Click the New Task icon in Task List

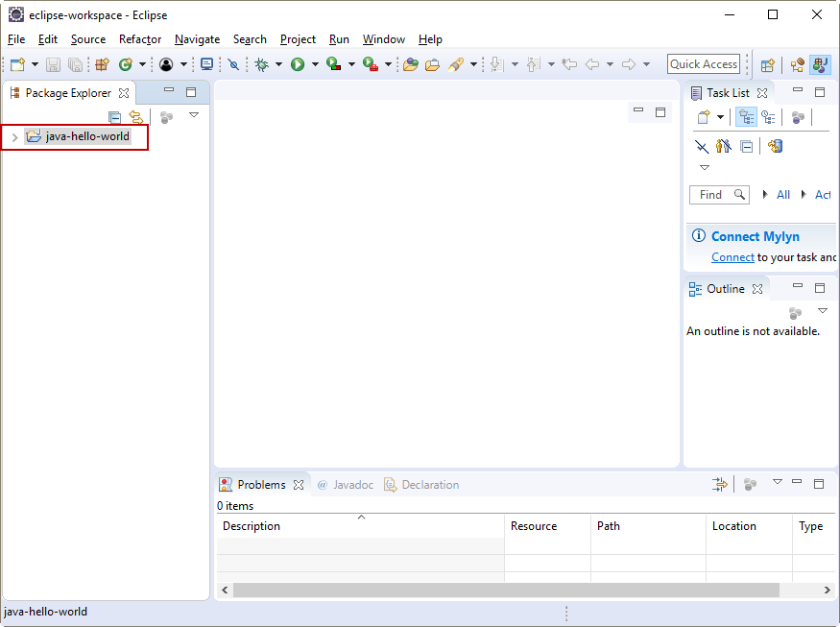point(704,117)
